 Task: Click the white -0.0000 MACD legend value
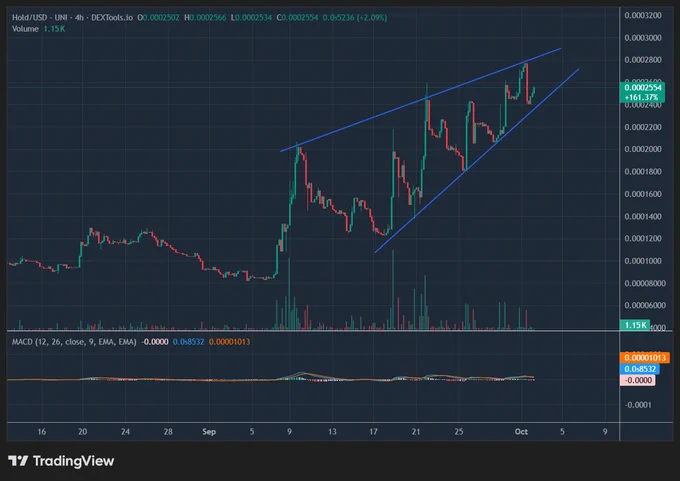(x=155, y=342)
